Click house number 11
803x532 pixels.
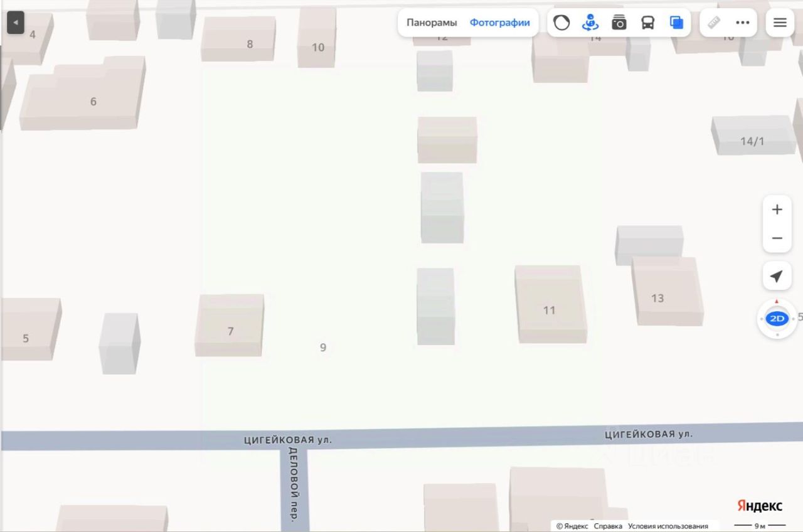[x=550, y=310]
